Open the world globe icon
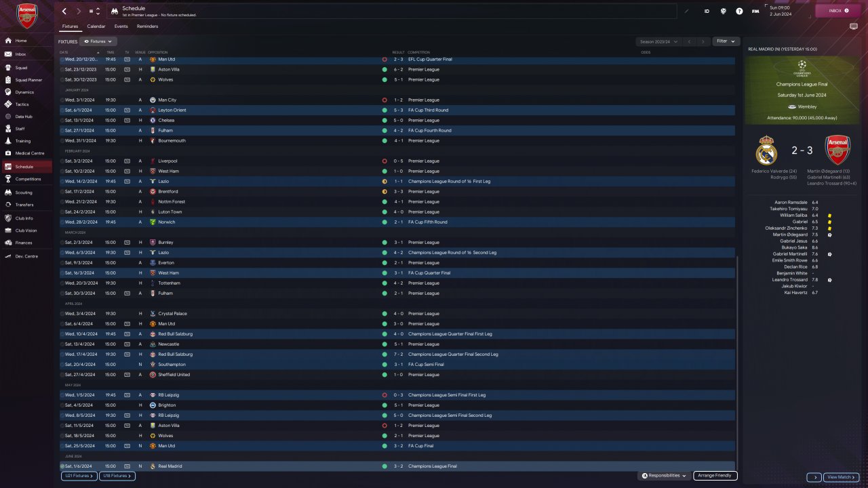868x488 pixels. click(724, 11)
